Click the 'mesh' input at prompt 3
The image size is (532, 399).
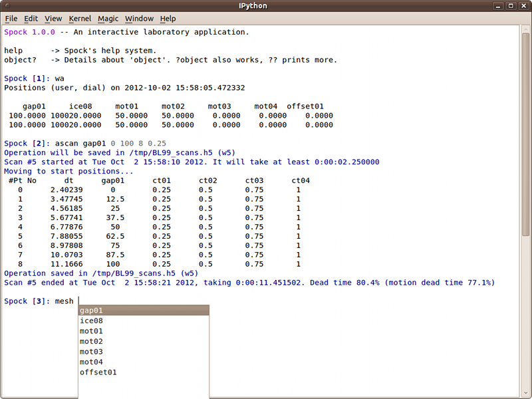click(x=64, y=301)
